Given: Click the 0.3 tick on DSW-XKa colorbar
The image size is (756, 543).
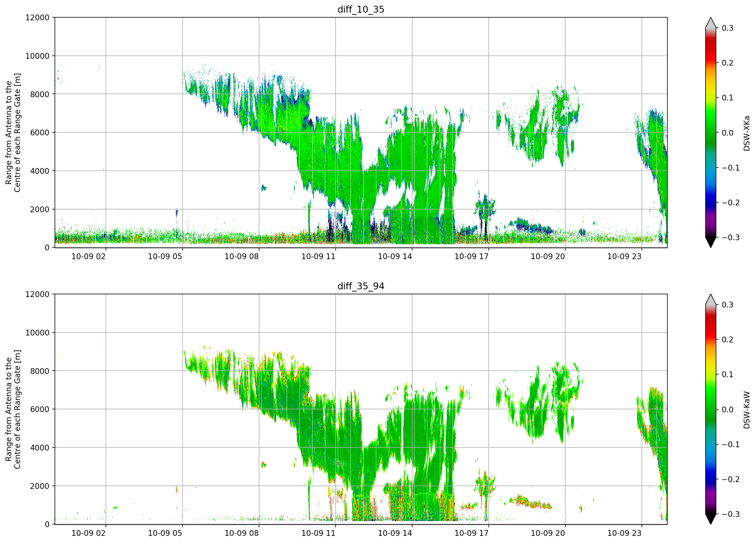Looking at the screenshot, I should pos(728,28).
